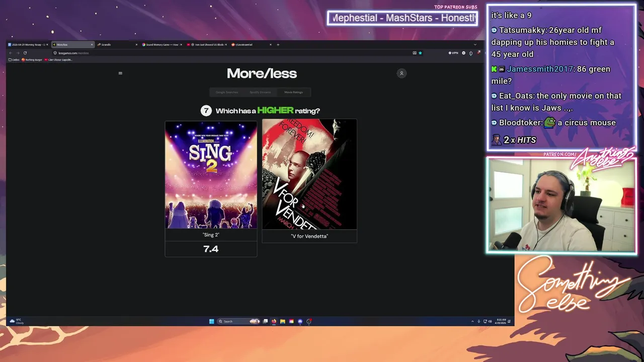Reload the browser page
Image resolution: width=644 pixels, height=362 pixels.
pyautogui.click(x=25, y=53)
